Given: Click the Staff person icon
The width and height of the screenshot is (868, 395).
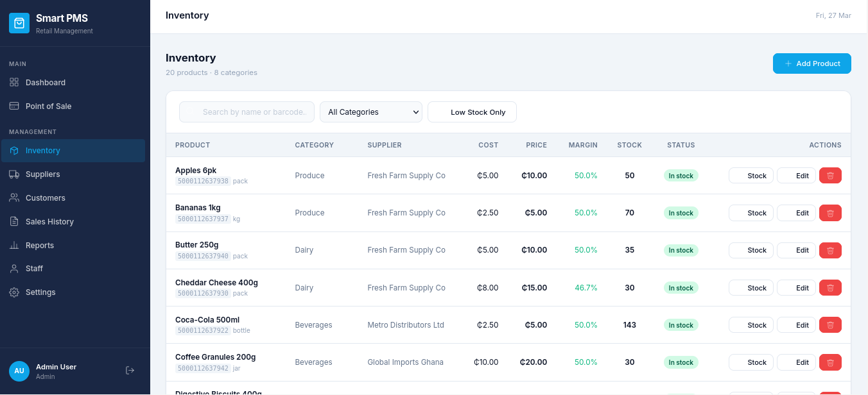Looking at the screenshot, I should coord(14,268).
